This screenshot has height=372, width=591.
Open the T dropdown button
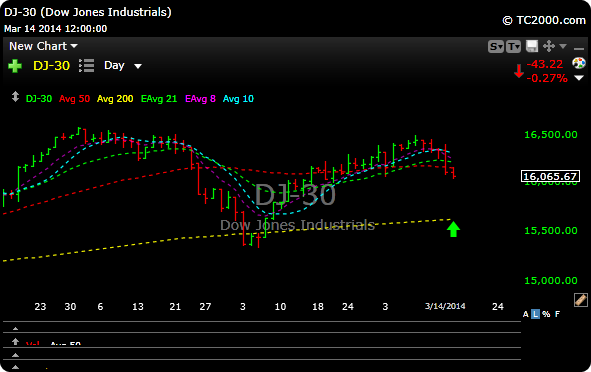(x=513, y=46)
